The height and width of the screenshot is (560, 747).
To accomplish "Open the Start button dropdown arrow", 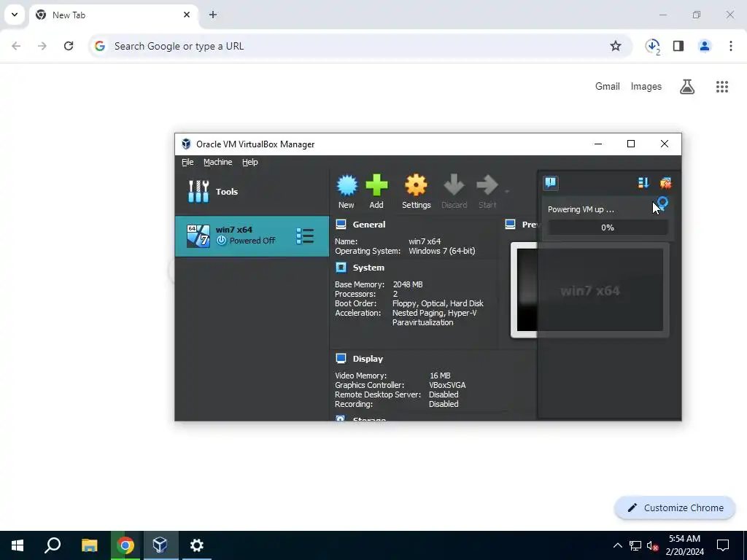I will pyautogui.click(x=508, y=192).
